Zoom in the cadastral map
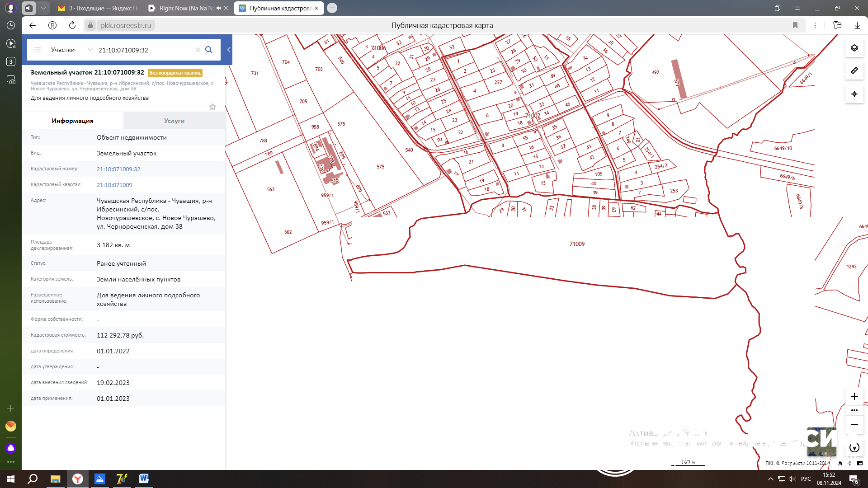The image size is (868, 488). (854, 396)
